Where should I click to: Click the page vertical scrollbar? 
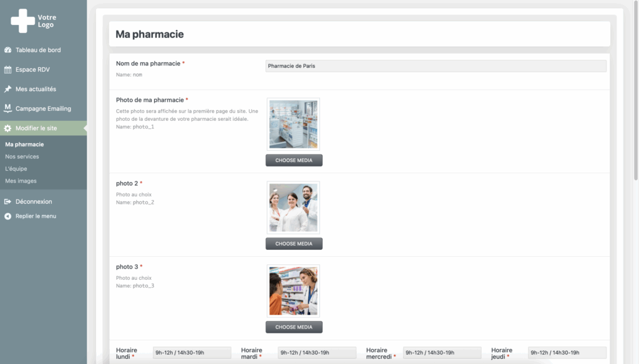tap(636, 90)
